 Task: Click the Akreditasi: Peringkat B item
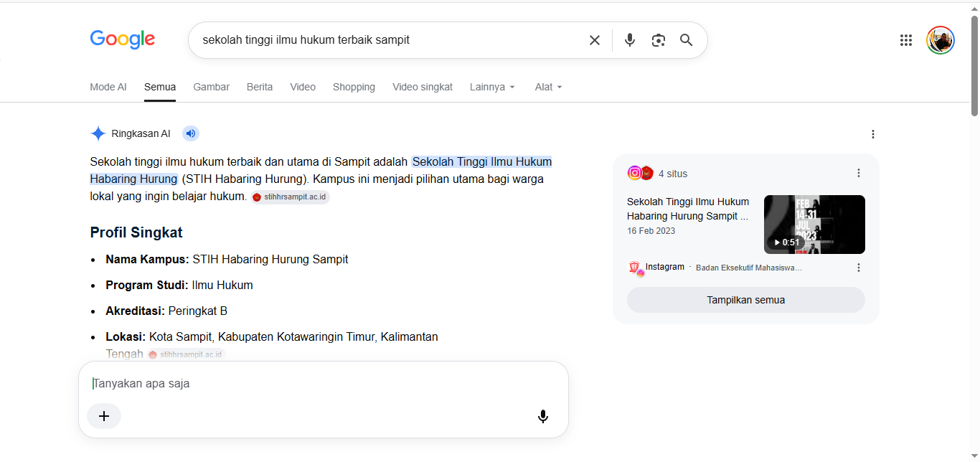(166, 311)
